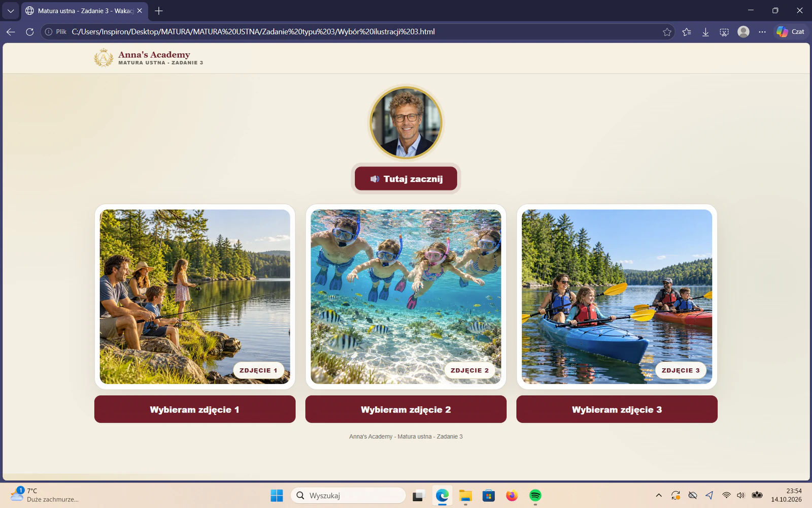The width and height of the screenshot is (812, 508).
Task: Open Wi-Fi network tray icon
Action: tap(726, 495)
